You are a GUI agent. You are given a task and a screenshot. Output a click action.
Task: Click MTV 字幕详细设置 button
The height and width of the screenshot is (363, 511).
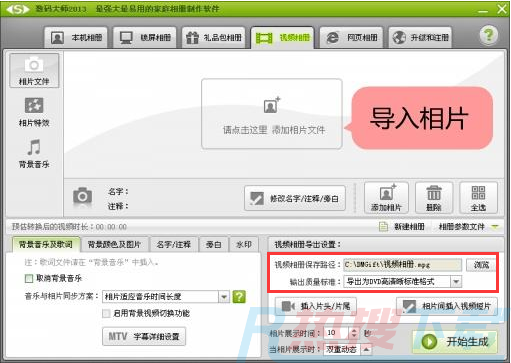point(144,336)
